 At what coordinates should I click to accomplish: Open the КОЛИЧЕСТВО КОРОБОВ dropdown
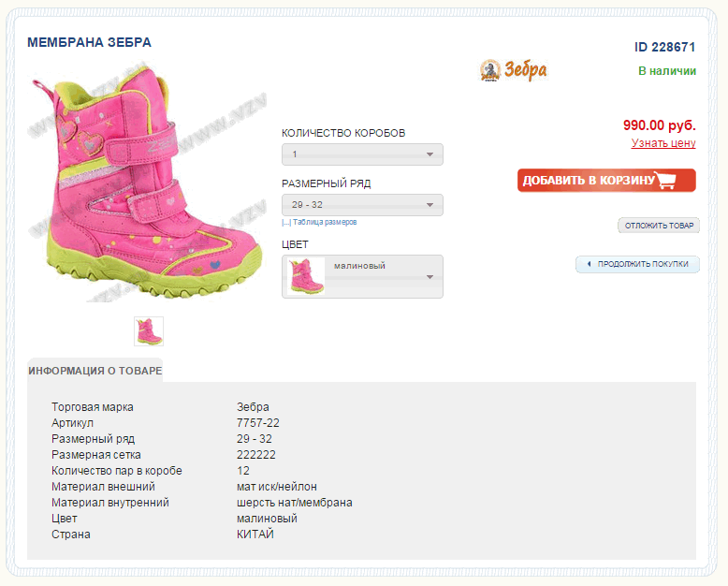tap(362, 154)
